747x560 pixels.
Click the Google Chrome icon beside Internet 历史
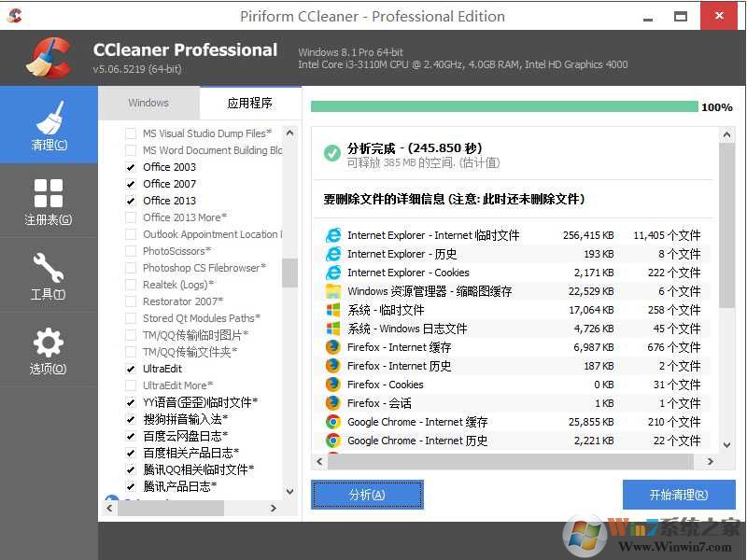click(333, 441)
